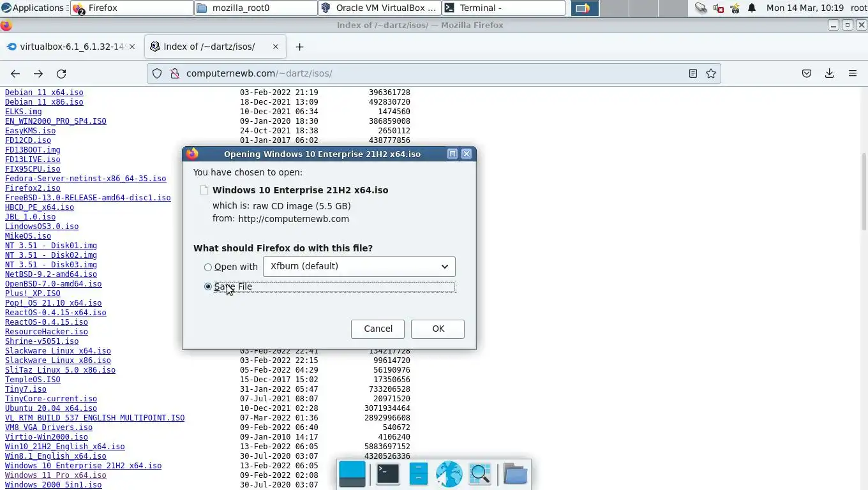
Task: Open Applications menu in top panel
Action: pyautogui.click(x=33, y=8)
